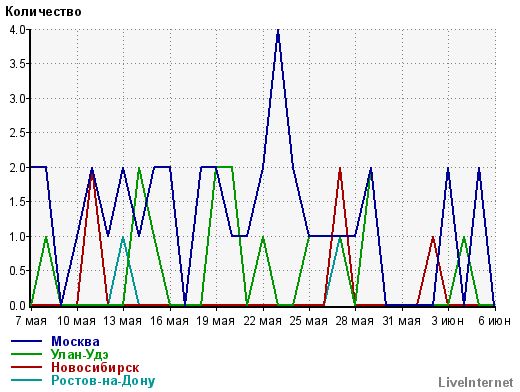The height and width of the screenshot is (392, 520).
Task: Click the Москва legend label
Action: pyautogui.click(x=75, y=341)
